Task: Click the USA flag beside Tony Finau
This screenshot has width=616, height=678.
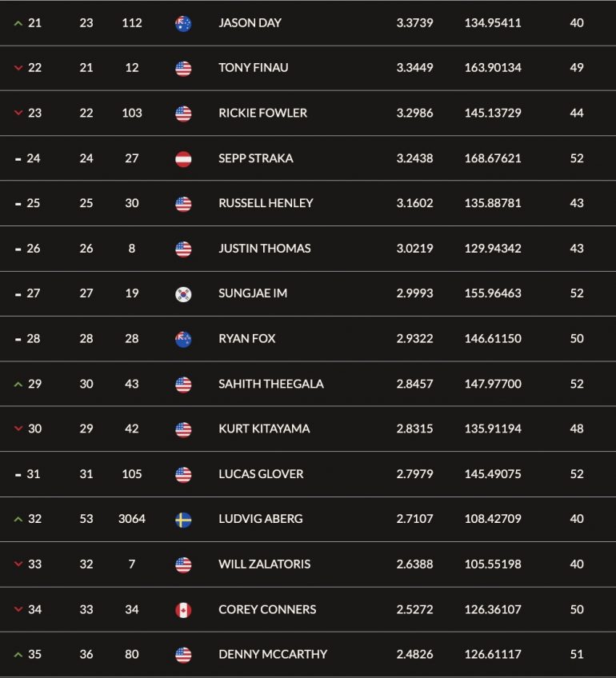Action: click(x=183, y=68)
